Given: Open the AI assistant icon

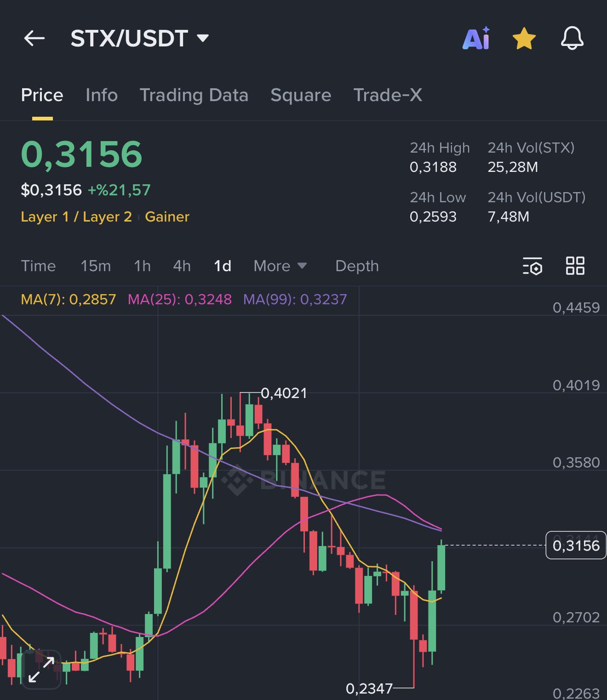Looking at the screenshot, I should pos(476,39).
